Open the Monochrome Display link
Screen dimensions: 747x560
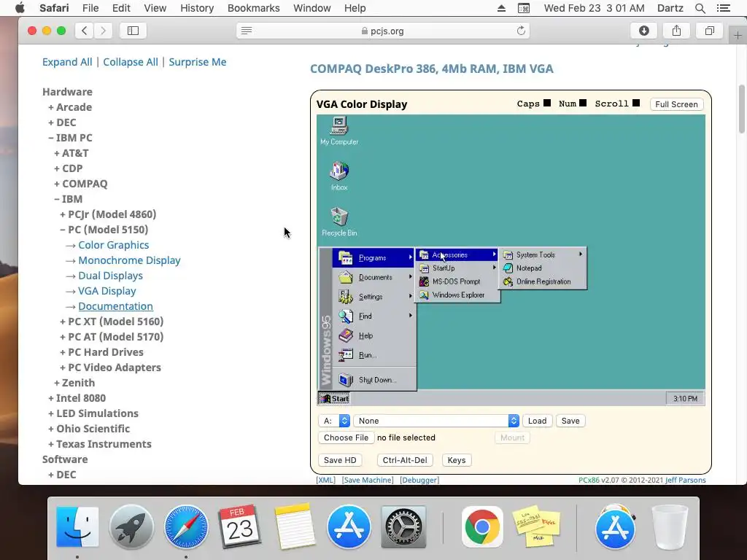tap(129, 260)
